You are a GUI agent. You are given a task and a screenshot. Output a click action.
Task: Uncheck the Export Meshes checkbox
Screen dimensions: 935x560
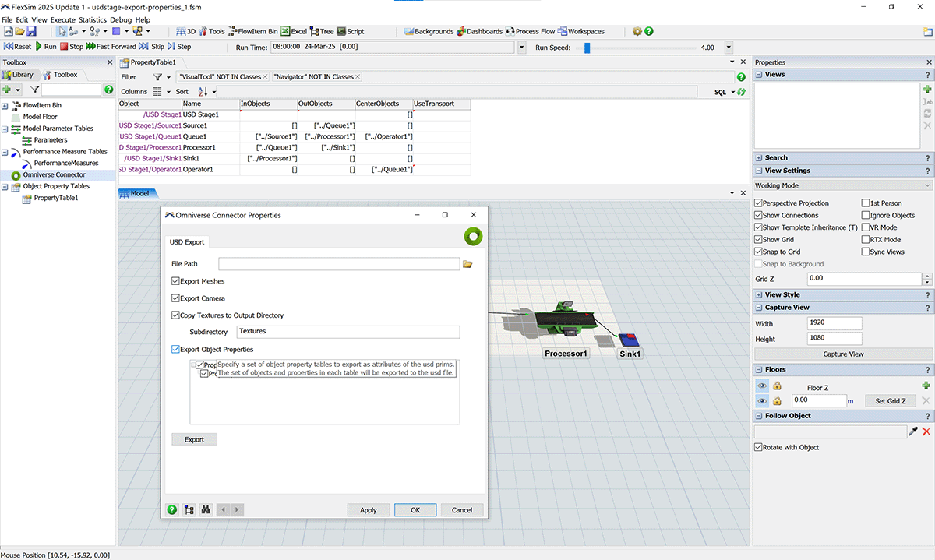pyautogui.click(x=175, y=281)
